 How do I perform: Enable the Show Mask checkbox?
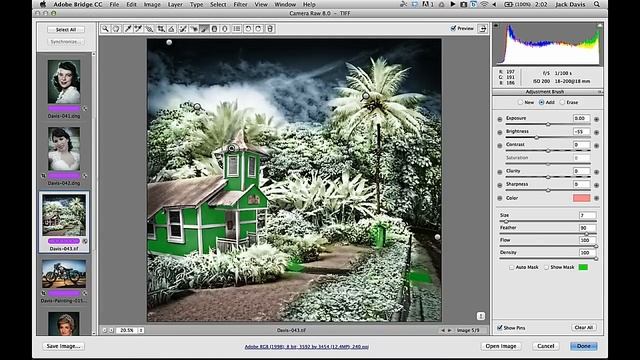[x=546, y=267]
